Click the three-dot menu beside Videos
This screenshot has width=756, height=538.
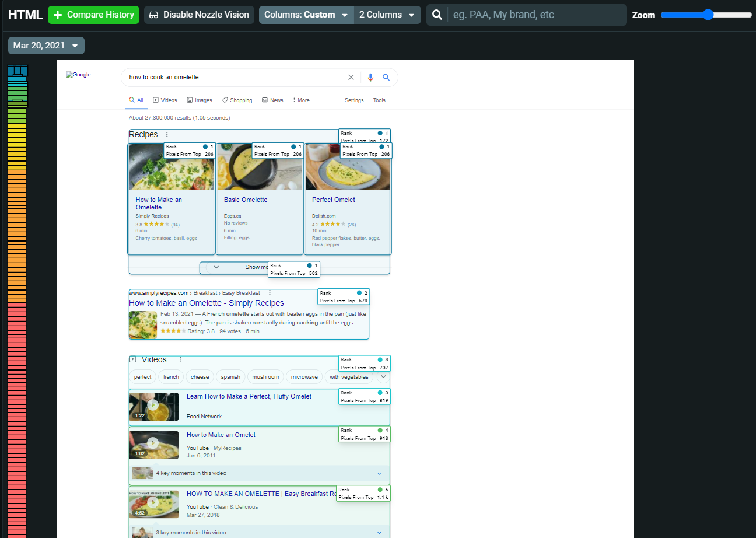click(181, 359)
